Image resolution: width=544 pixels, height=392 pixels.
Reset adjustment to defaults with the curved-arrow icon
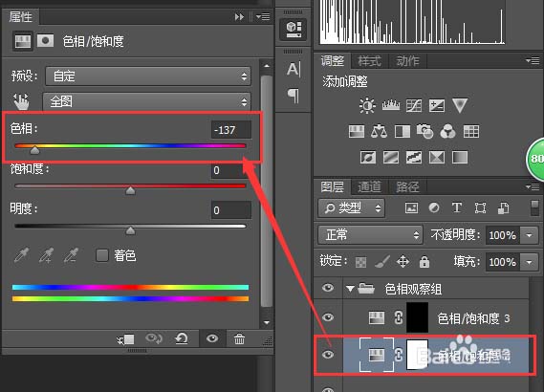[181, 338]
